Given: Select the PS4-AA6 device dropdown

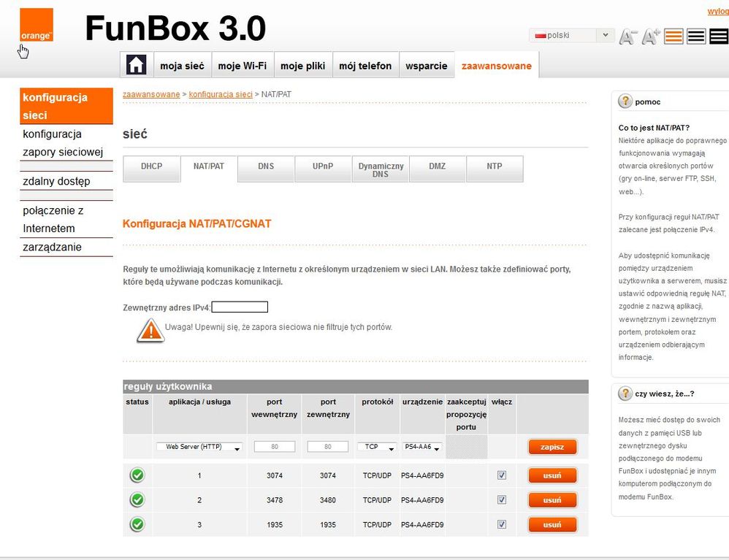Looking at the screenshot, I should coord(423,447).
